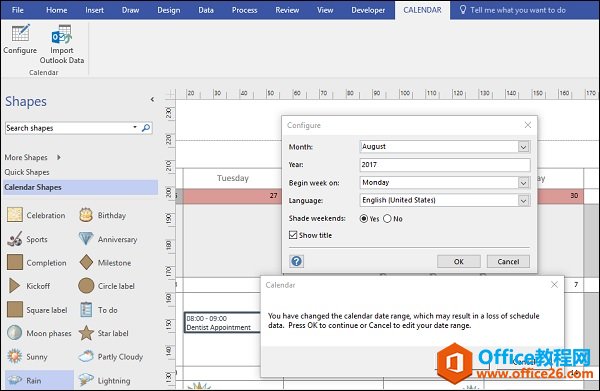Open the Language dropdown
This screenshot has width=600, height=391.
click(x=523, y=200)
